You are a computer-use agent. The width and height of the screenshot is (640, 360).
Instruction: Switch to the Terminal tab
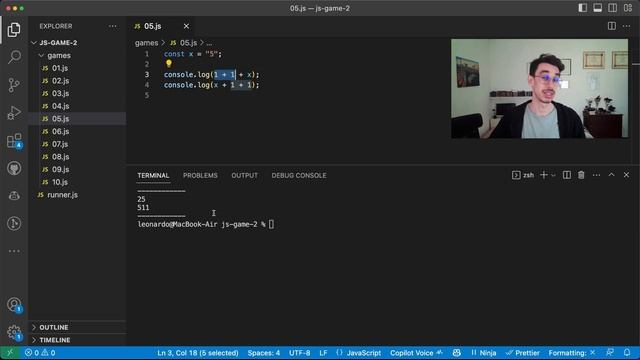pyautogui.click(x=153, y=176)
